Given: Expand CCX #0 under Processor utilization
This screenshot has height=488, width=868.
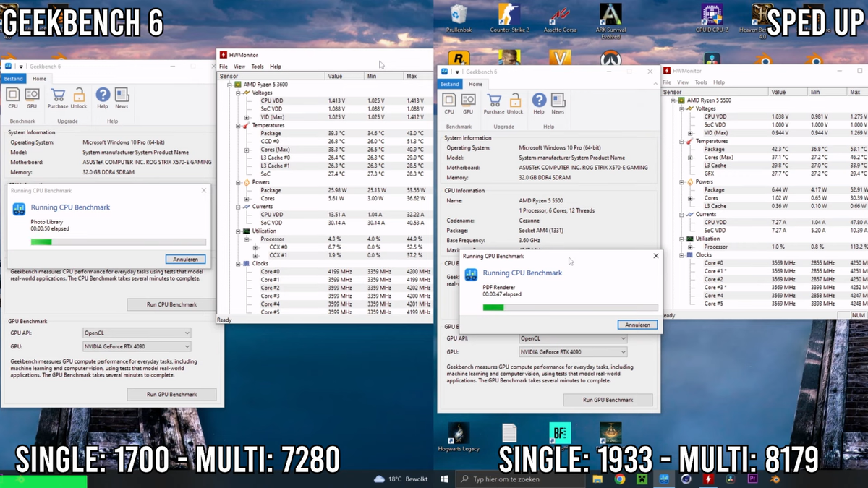Looking at the screenshot, I should tap(255, 247).
